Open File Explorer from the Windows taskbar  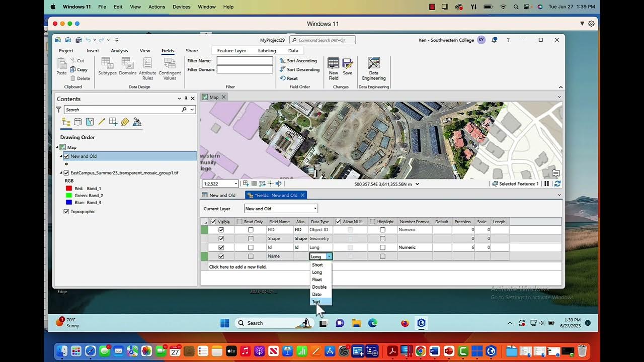click(x=356, y=323)
